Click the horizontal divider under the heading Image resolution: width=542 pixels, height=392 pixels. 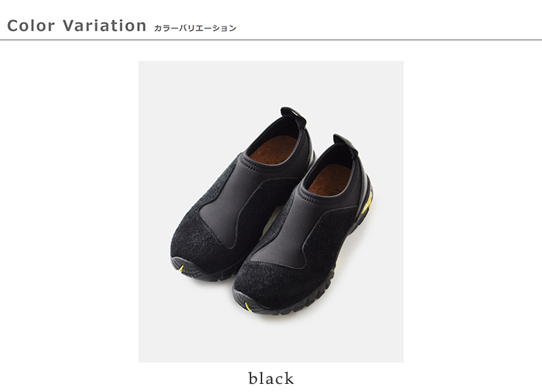pyautogui.click(x=271, y=40)
